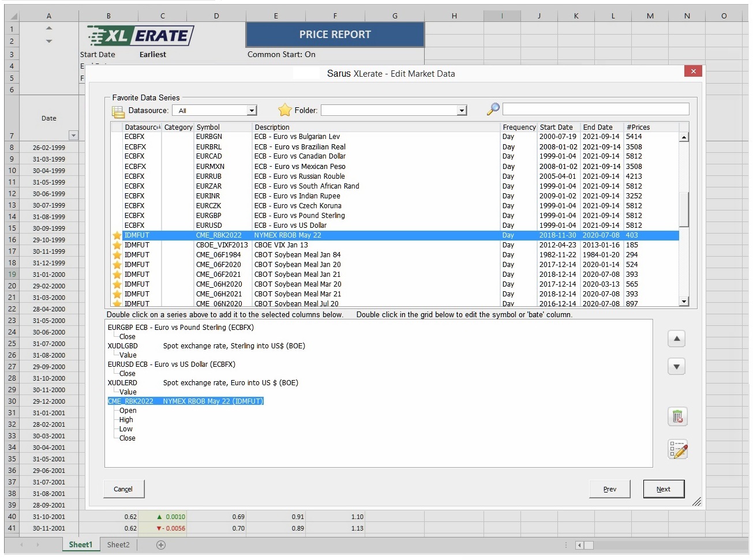
Task: Move selected series up with arrow button
Action: click(x=676, y=339)
